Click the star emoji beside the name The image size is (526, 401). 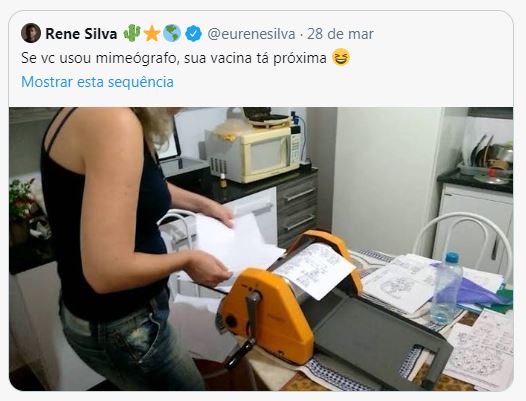[152, 34]
